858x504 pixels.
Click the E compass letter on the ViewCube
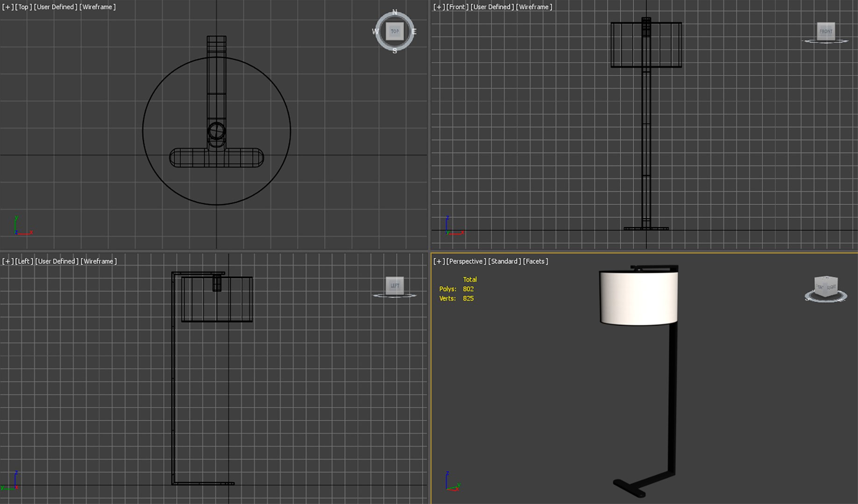pos(414,32)
